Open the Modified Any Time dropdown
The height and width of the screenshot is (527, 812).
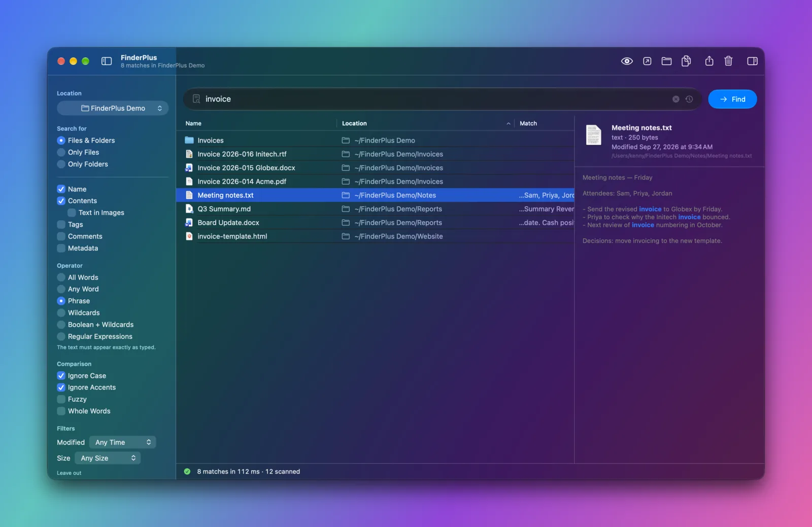point(123,442)
